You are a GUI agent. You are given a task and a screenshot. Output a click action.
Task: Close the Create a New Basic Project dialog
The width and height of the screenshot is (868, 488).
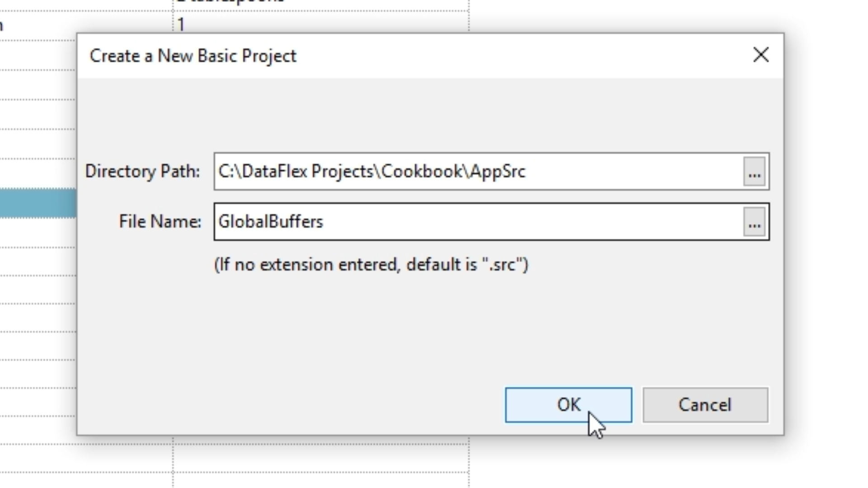click(x=761, y=55)
